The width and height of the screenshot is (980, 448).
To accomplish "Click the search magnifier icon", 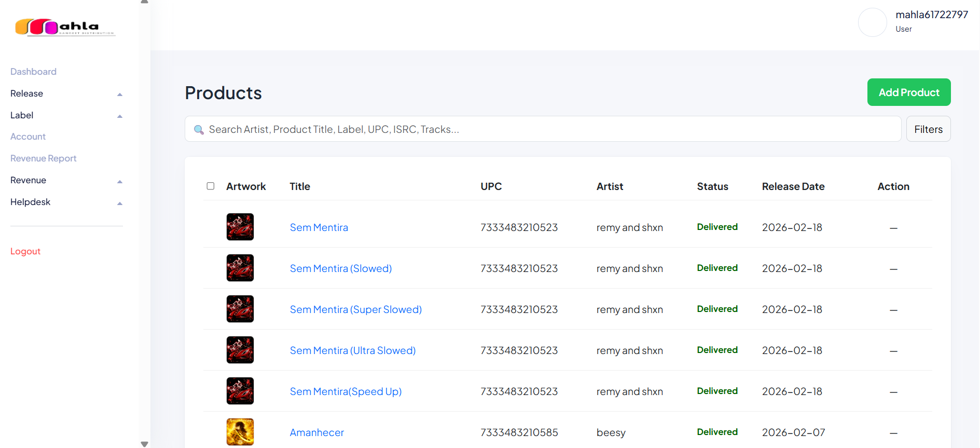I will (x=199, y=130).
